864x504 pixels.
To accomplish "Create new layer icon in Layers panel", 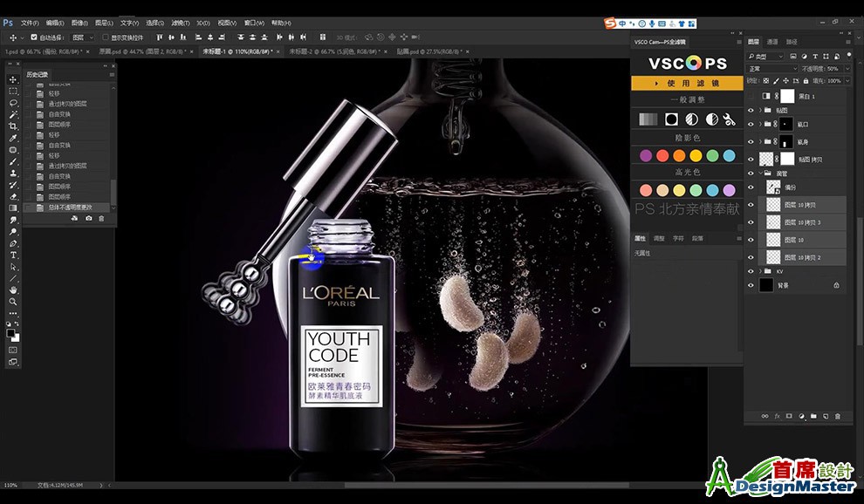I will pyautogui.click(x=826, y=417).
